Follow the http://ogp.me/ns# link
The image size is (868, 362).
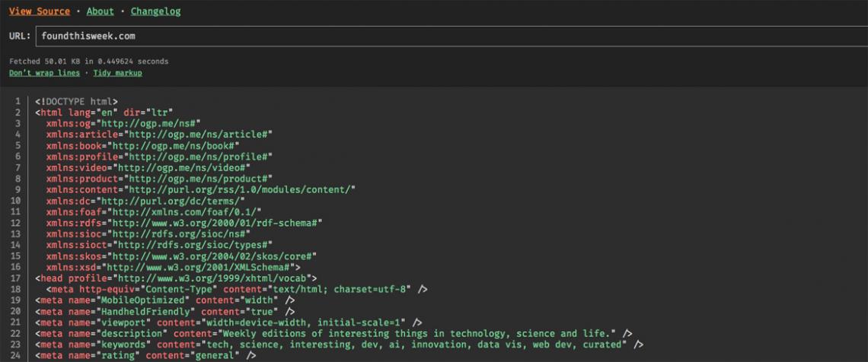[x=150, y=122]
